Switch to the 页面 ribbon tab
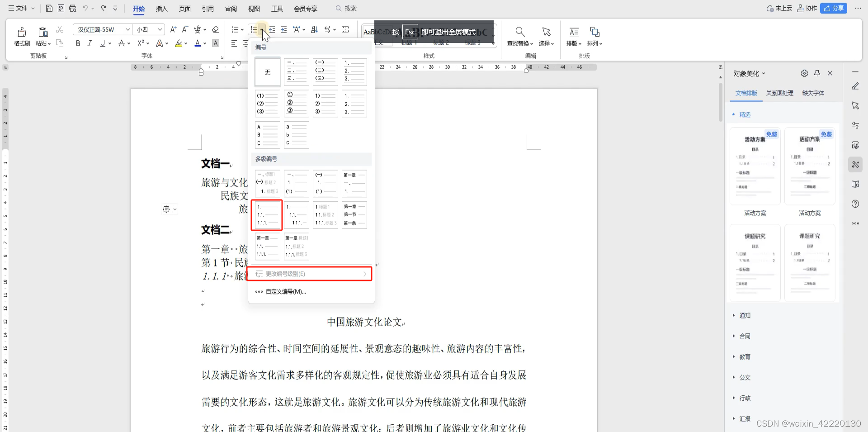This screenshot has width=868, height=432. tap(184, 9)
